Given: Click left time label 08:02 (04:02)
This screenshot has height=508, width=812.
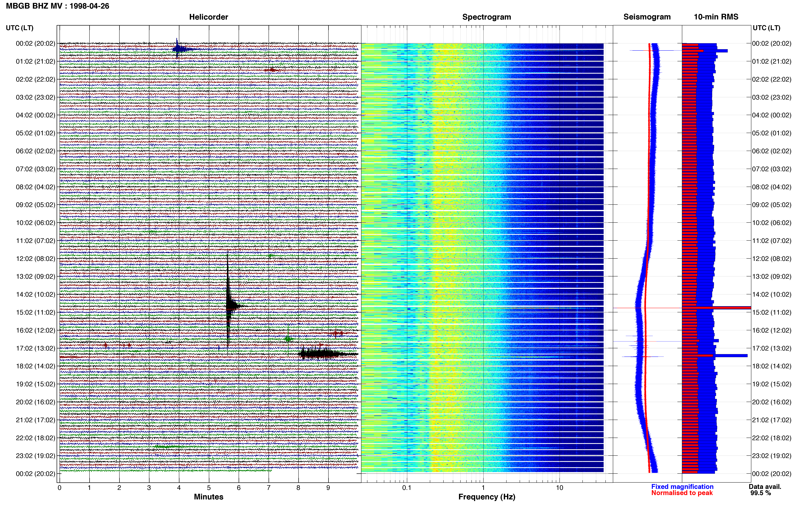Looking at the screenshot, I should point(35,187).
